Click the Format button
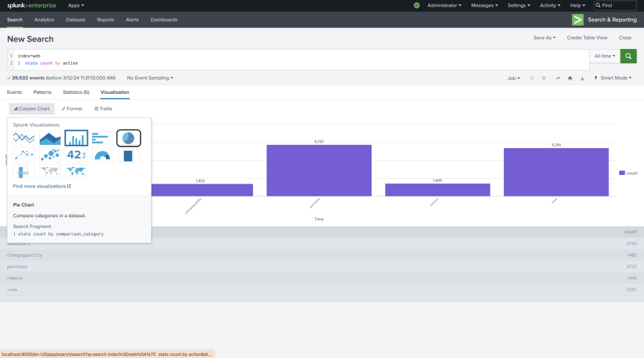 pos(72,109)
